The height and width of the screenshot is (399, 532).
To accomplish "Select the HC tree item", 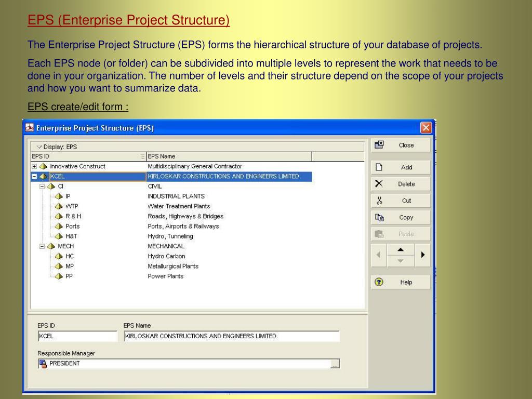I will 69,256.
